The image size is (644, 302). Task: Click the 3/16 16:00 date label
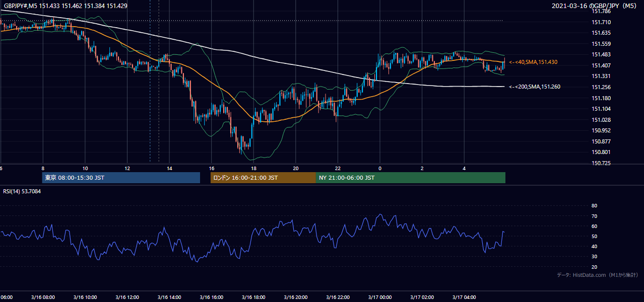tap(211, 297)
